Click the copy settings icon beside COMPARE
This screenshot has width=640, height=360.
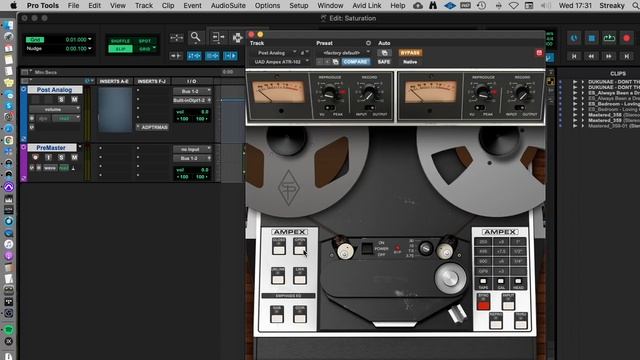tap(336, 62)
